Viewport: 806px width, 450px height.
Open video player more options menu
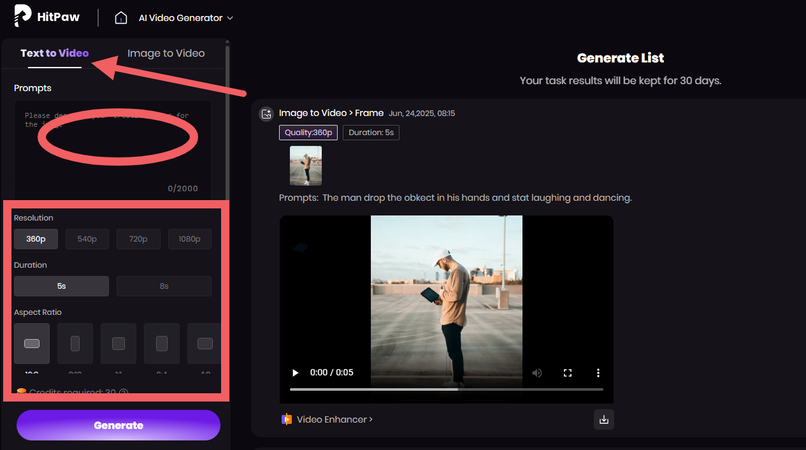pos(598,373)
